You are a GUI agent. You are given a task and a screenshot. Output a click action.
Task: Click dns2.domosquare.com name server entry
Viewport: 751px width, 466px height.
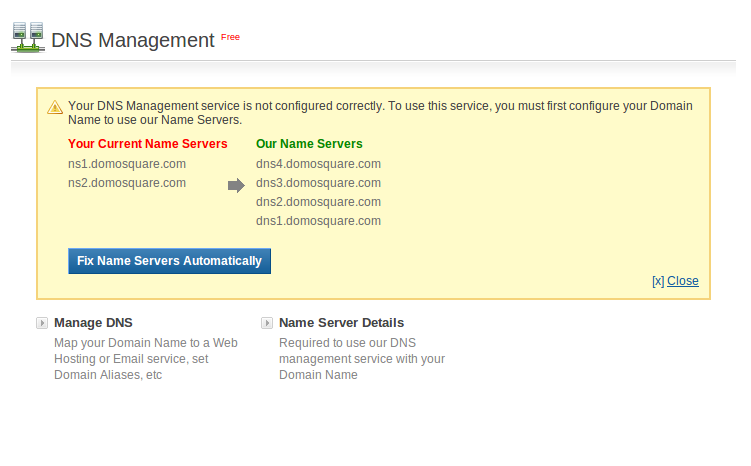(x=318, y=202)
